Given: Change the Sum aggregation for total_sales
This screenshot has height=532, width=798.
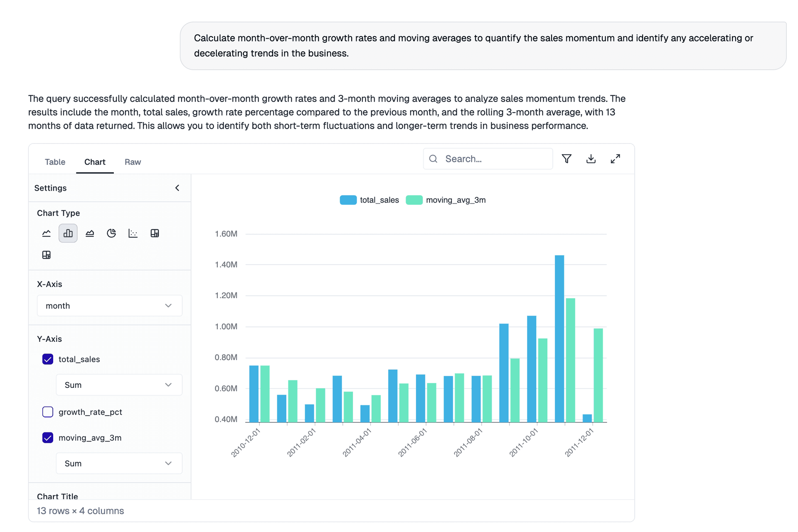Looking at the screenshot, I should click(x=119, y=385).
